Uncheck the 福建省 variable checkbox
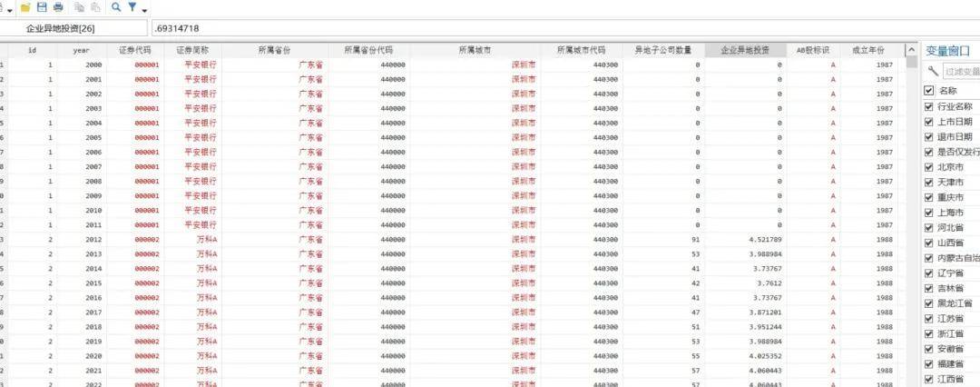Screen dimensions: 980x387 coord(929,363)
